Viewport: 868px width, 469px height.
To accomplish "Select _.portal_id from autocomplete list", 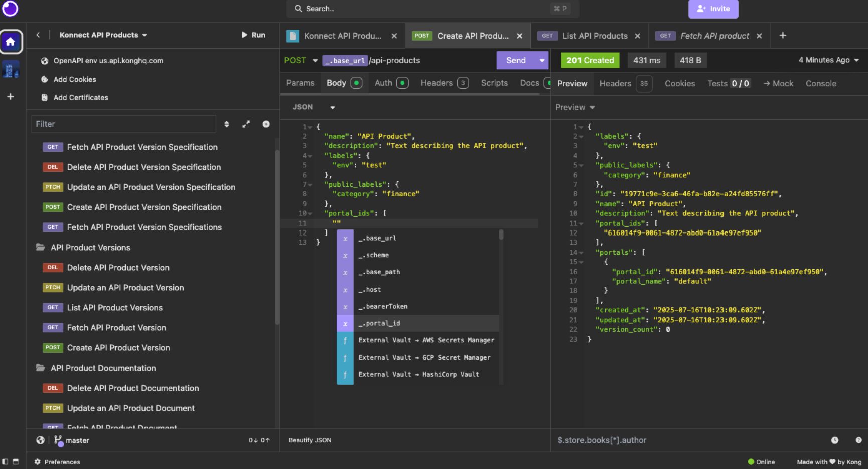I will pos(417,323).
